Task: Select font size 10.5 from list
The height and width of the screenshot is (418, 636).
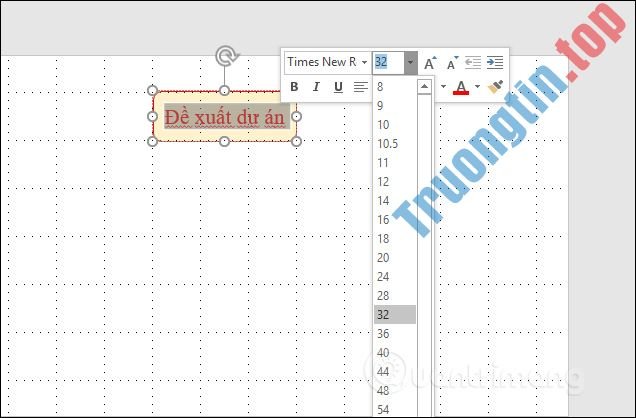Action: (395, 144)
